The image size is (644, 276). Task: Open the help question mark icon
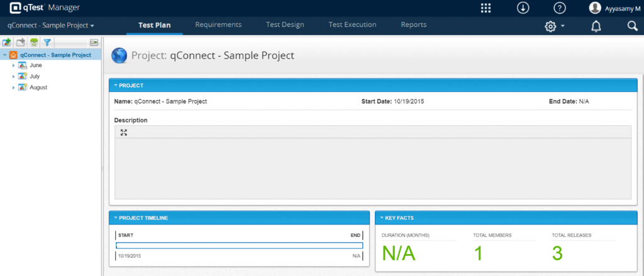[x=560, y=8]
